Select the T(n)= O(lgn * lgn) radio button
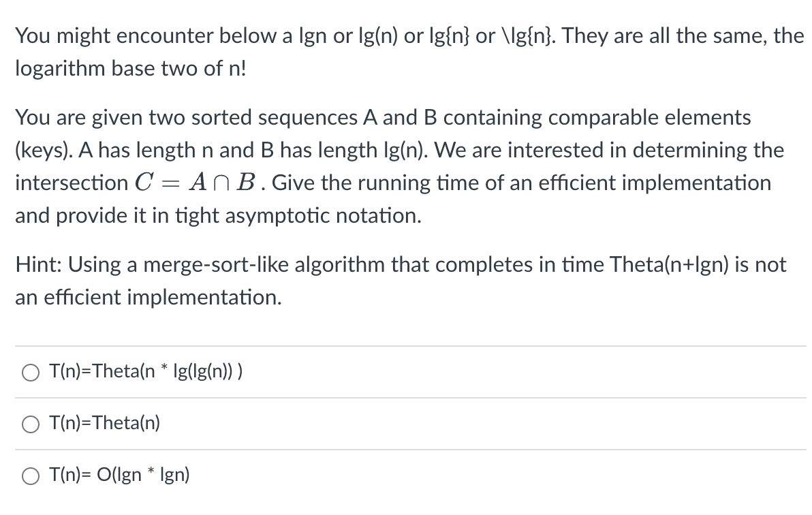The height and width of the screenshot is (515, 812). pyautogui.click(x=30, y=475)
